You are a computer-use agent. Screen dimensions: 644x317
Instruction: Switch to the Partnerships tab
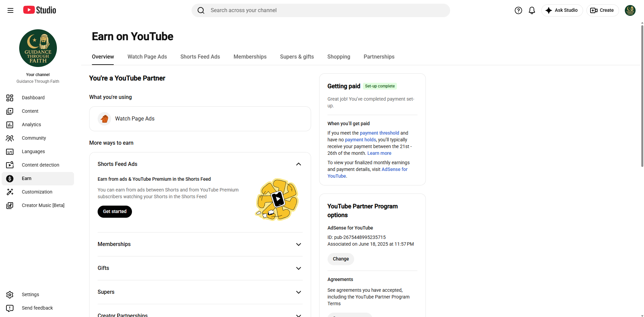(379, 57)
